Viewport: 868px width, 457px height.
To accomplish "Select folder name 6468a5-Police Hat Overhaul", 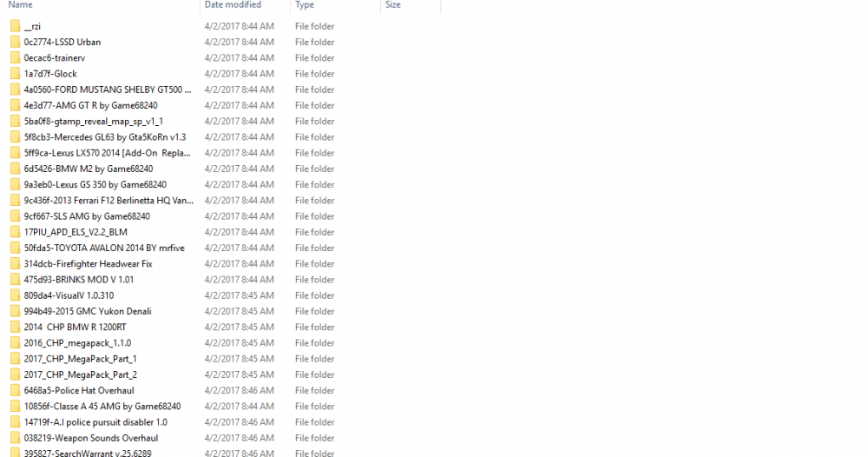I will coord(79,390).
